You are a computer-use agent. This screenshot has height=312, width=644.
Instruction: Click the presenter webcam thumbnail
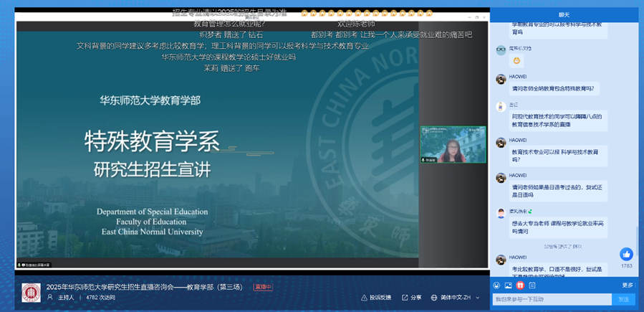click(453, 145)
